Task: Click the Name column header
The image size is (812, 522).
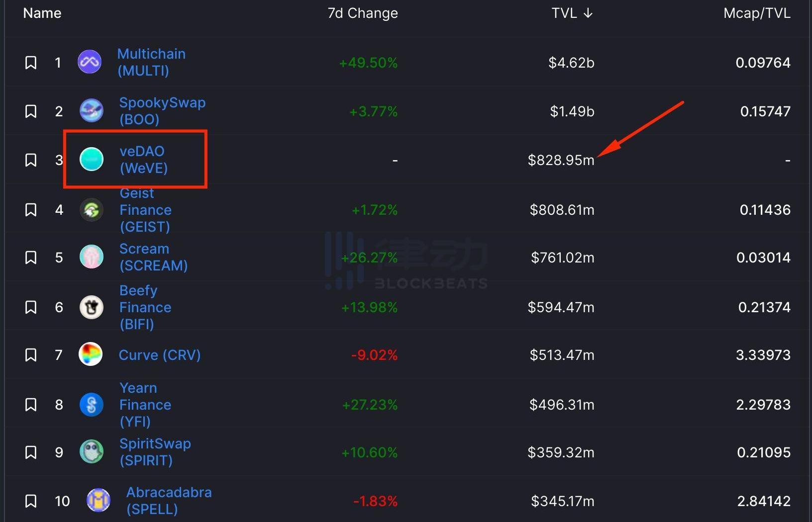Action: tap(42, 13)
